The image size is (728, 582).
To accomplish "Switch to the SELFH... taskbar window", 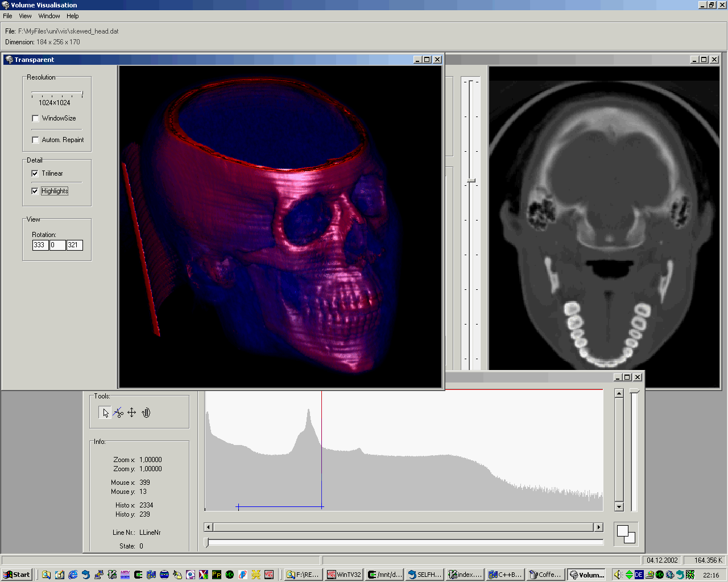I will coord(425,575).
